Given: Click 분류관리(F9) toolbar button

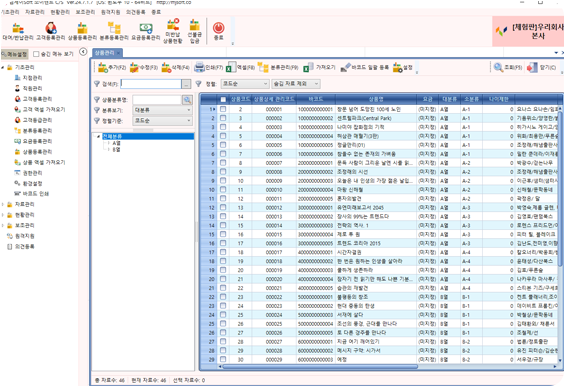Looking at the screenshot, I should (278, 67).
